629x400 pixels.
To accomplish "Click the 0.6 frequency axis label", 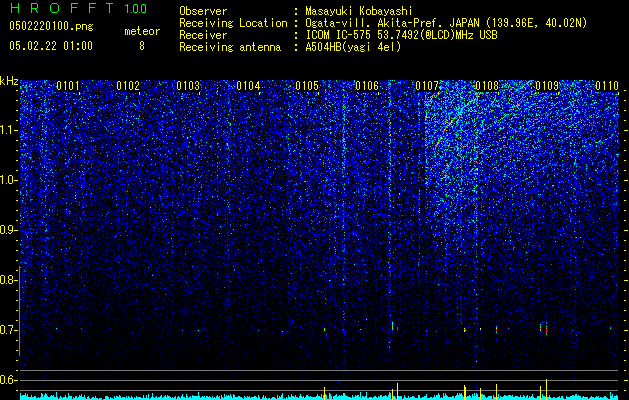I will [x=8, y=380].
